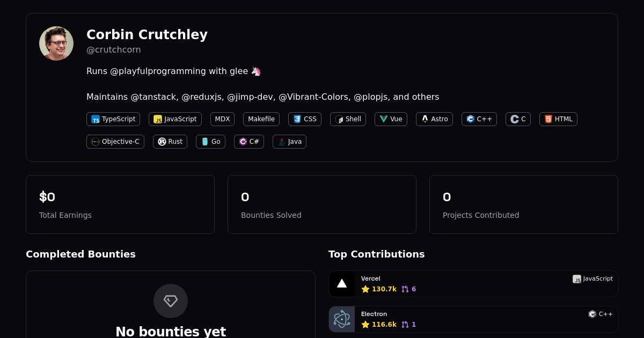The image size is (644, 338).
Task: Click the Astro logo icon
Action: click(425, 119)
